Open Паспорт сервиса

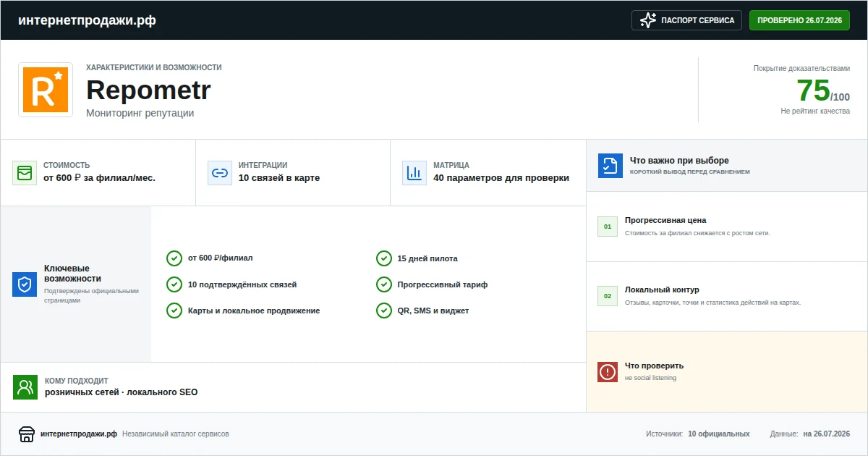click(x=687, y=20)
